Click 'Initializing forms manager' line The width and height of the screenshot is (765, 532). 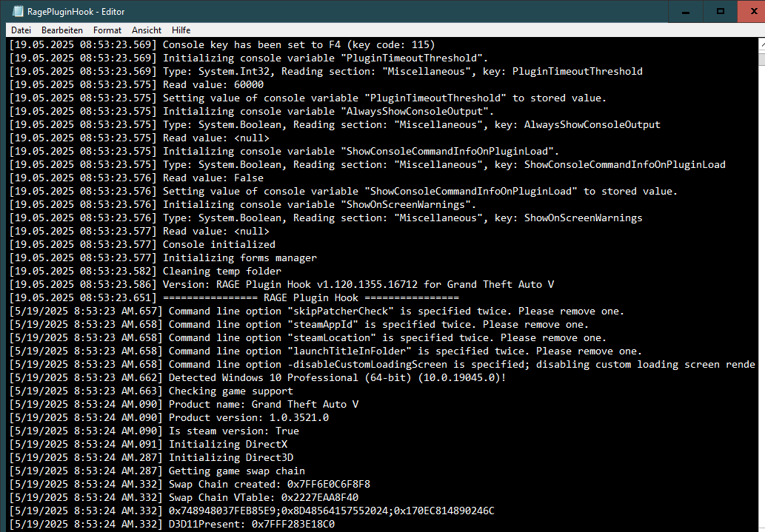tap(163, 258)
